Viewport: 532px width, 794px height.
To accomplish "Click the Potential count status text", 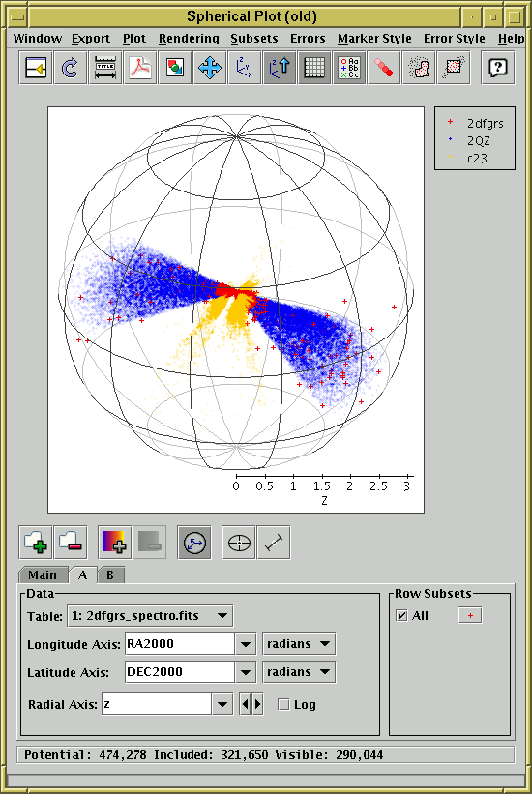I will (x=85, y=755).
